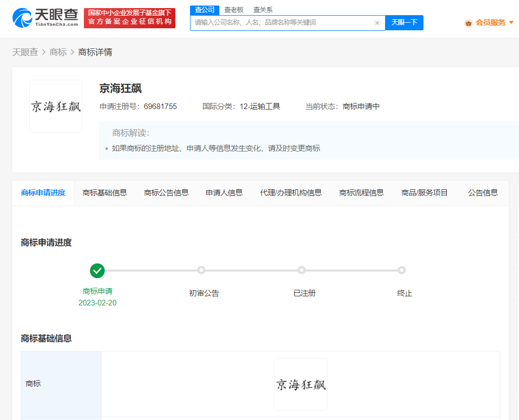519x420 pixels.
Task: Click the 商标基础信息 section heading
Action: pyautogui.click(x=46, y=338)
